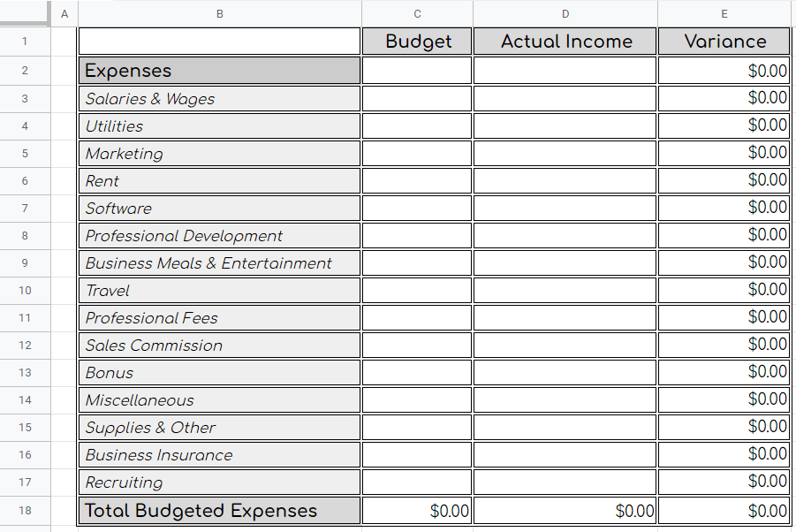The height and width of the screenshot is (532, 796).
Task: Select the Actual Income header cell
Action: 565,42
